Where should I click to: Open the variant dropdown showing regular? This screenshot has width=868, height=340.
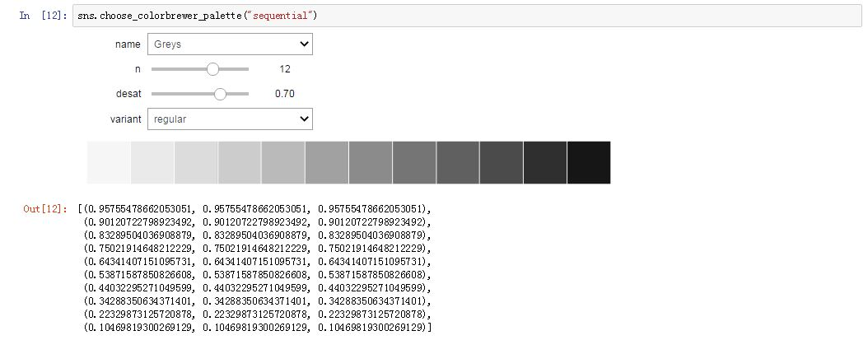(x=230, y=119)
